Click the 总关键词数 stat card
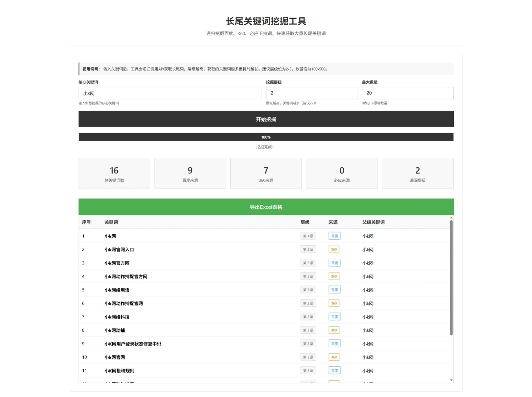 tap(114, 173)
